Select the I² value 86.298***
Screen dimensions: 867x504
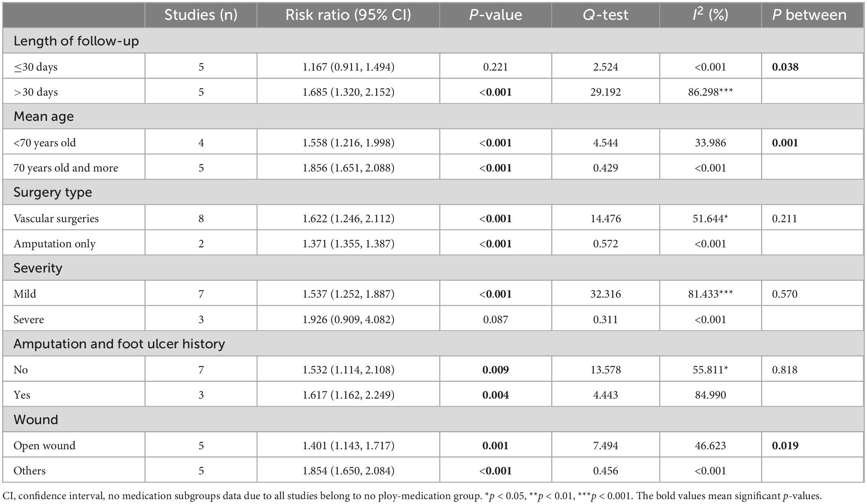pos(710,92)
